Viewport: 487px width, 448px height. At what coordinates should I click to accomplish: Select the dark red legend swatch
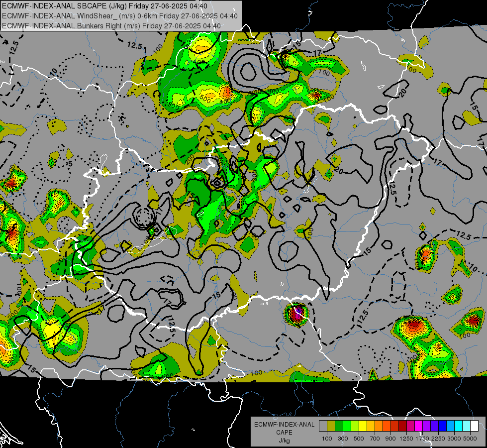pos(402,426)
